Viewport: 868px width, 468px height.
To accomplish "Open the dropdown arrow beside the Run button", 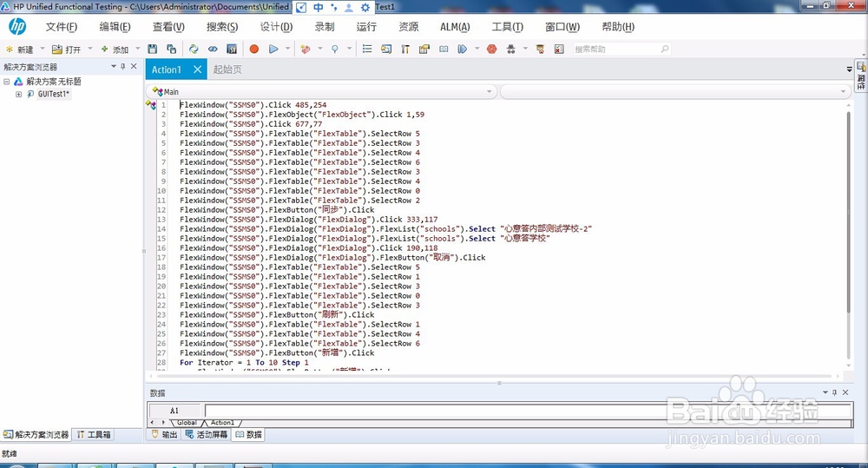I will pos(288,49).
